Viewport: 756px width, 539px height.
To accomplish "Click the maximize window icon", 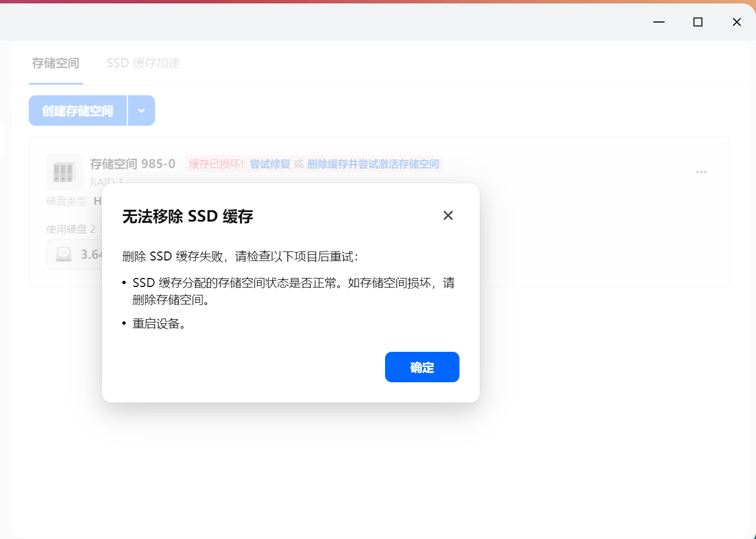I will [x=697, y=22].
